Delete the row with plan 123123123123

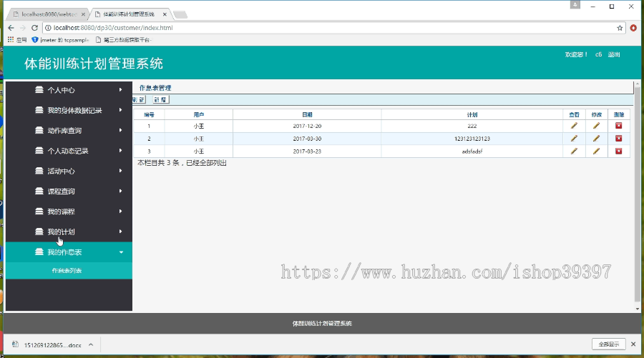(618, 139)
